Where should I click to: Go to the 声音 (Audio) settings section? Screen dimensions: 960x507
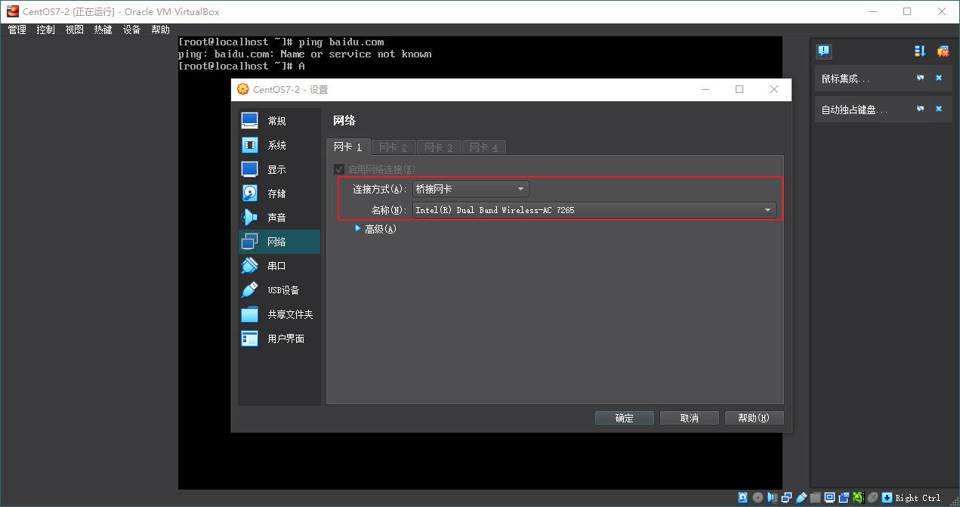tap(277, 217)
